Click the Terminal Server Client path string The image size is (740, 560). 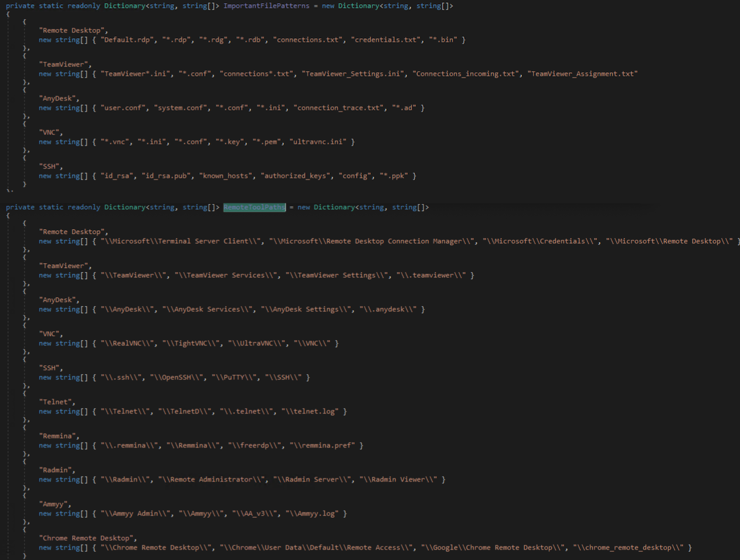(x=181, y=242)
